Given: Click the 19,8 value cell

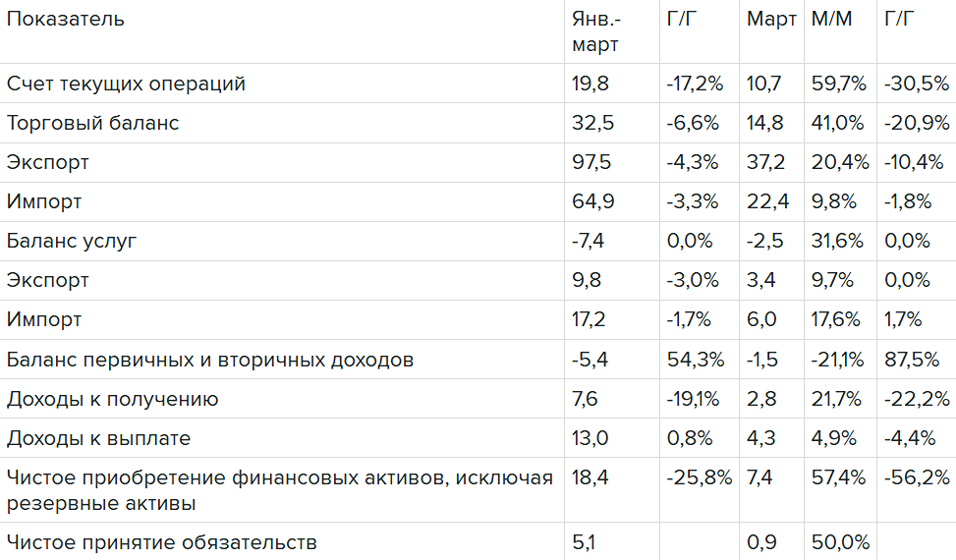Looking at the screenshot, I should tap(590, 84).
